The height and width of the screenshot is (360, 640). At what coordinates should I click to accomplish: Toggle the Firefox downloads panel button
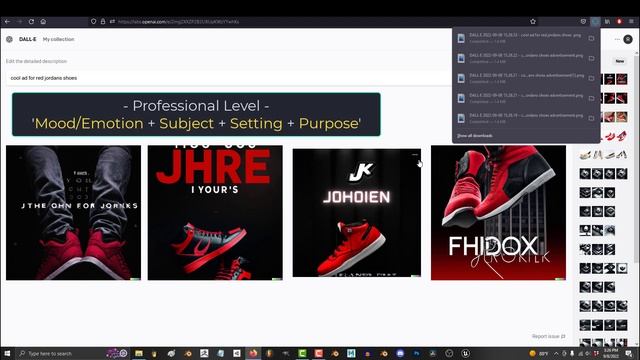(595, 21)
